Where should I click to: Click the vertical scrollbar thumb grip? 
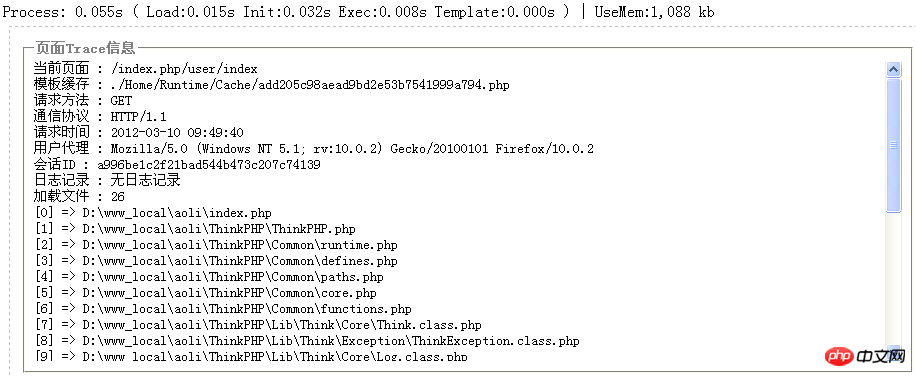point(893,145)
